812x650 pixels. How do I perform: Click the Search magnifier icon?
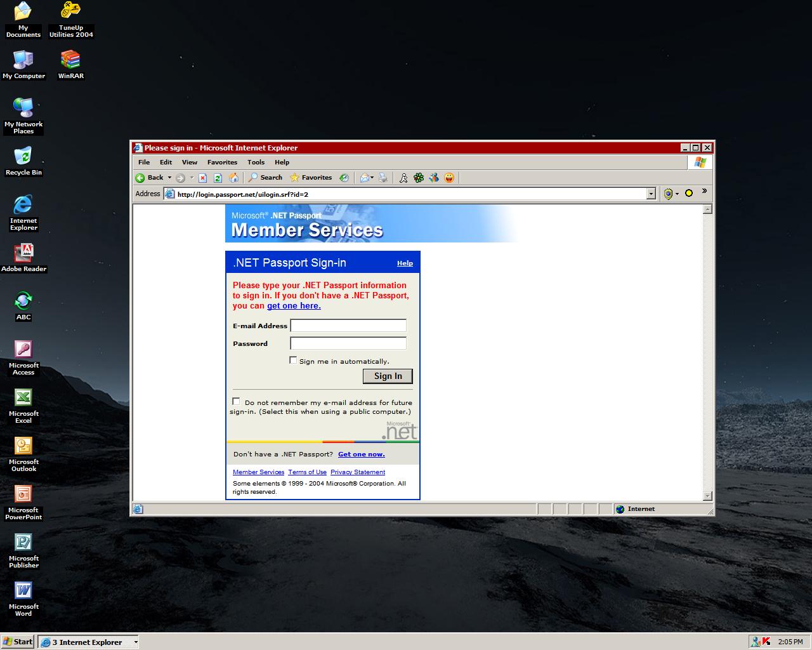[253, 178]
